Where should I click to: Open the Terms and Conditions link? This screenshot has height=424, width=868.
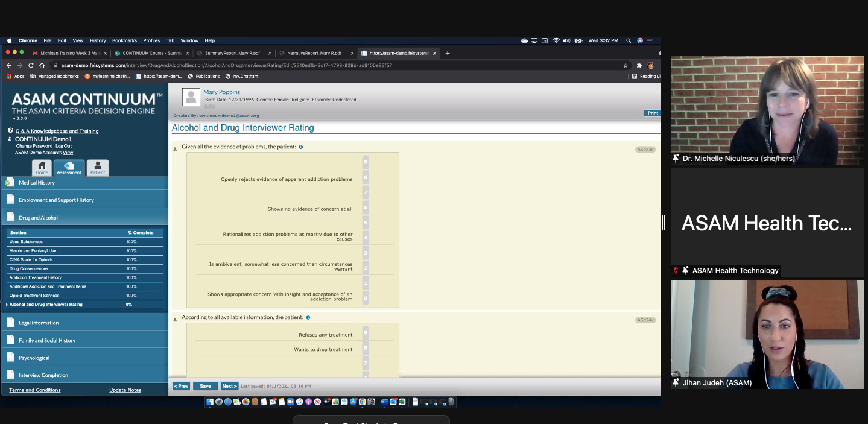(x=35, y=390)
